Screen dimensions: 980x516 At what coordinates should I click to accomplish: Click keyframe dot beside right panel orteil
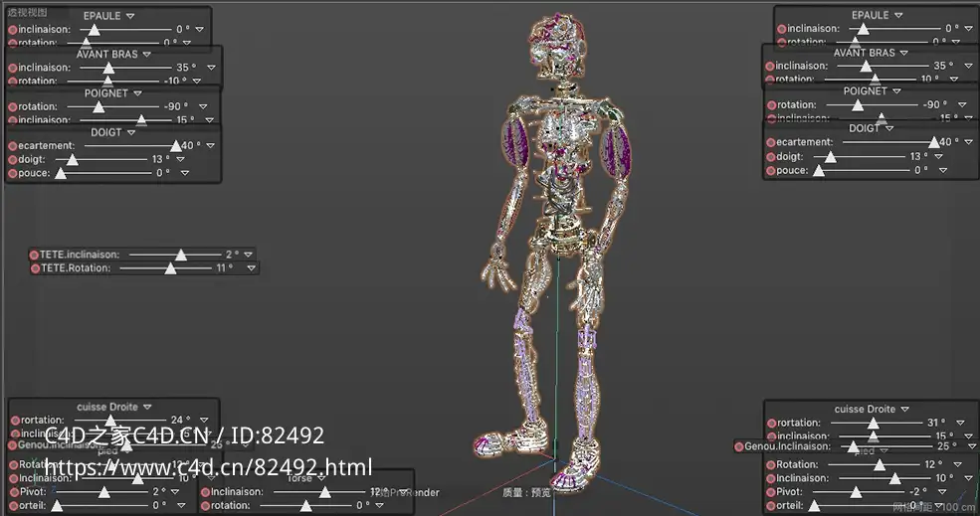click(771, 506)
